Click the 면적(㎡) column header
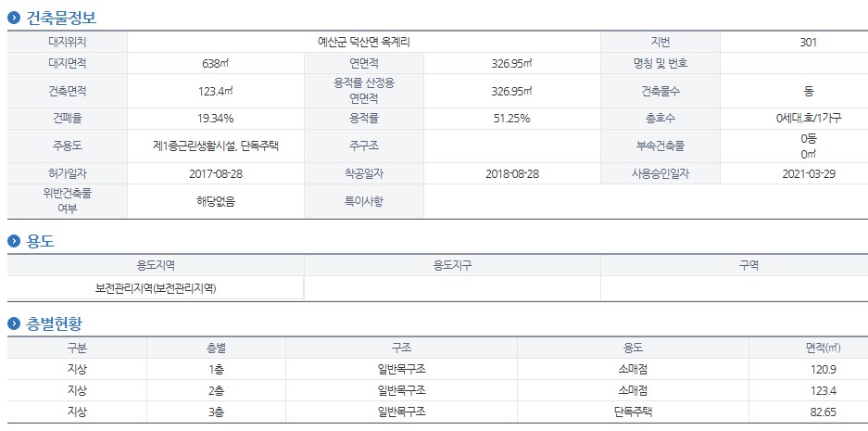Image resolution: width=868 pixels, height=431 pixels. [x=824, y=348]
